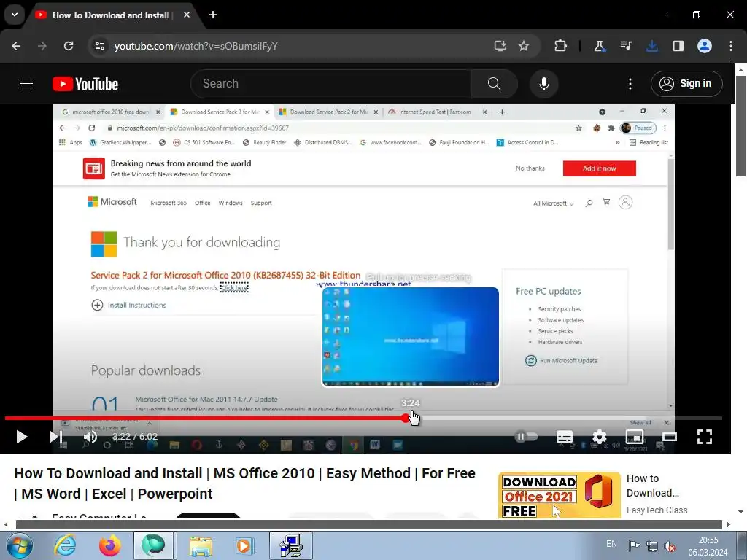Open YouTube more options menu
The image size is (747, 560).
coord(630,84)
